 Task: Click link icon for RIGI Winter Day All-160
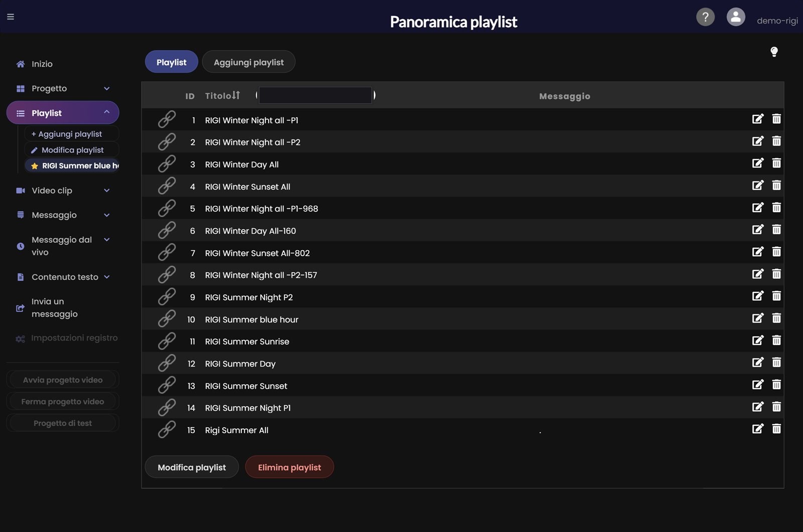tap(167, 230)
